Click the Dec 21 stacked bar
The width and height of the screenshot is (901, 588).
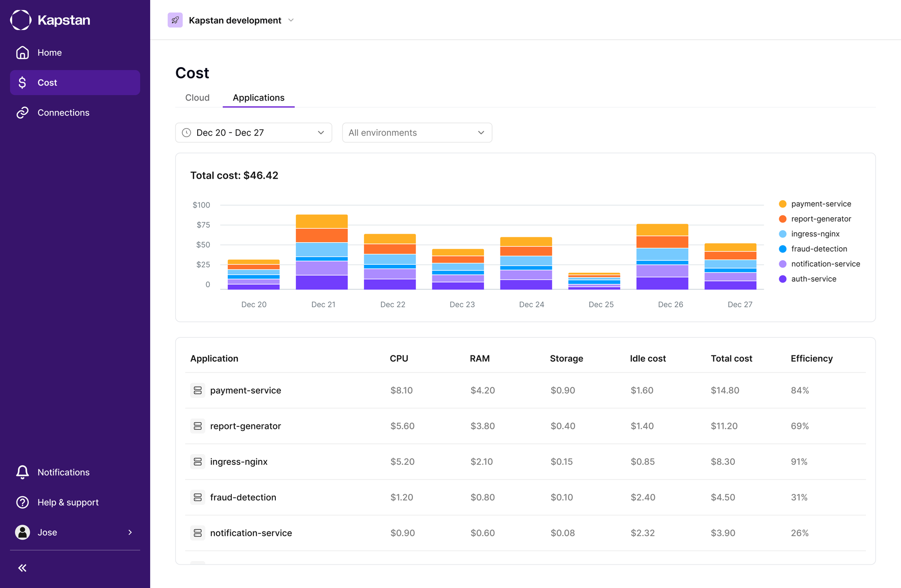tap(322, 252)
